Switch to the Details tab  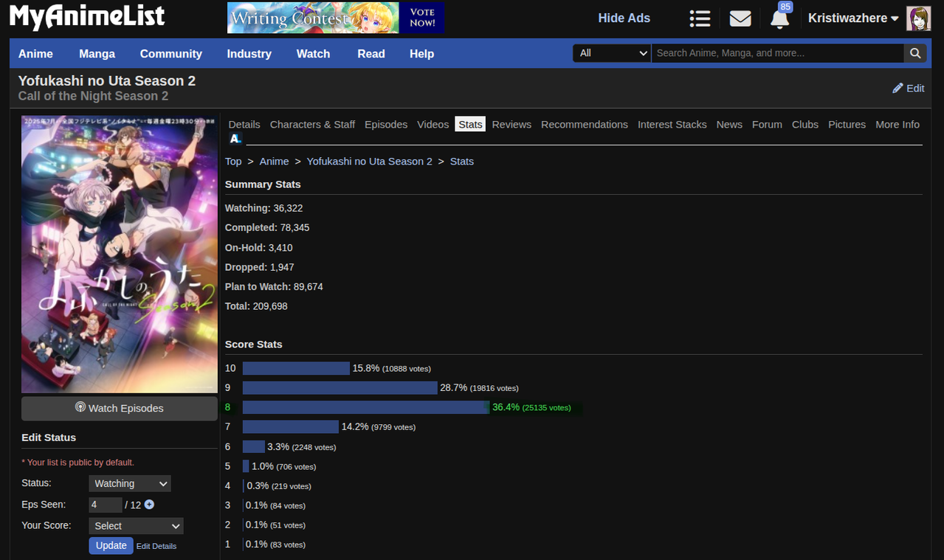pos(244,124)
